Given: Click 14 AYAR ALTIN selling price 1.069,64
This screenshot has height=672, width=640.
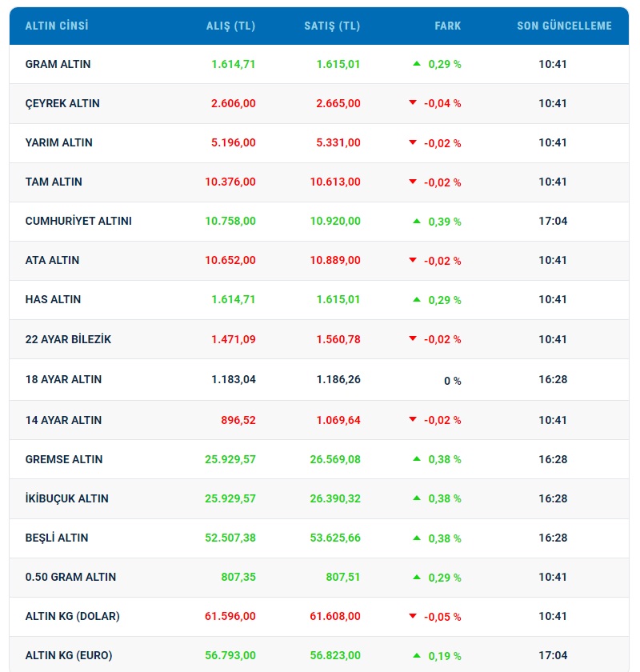Looking at the screenshot, I should 338,421.
